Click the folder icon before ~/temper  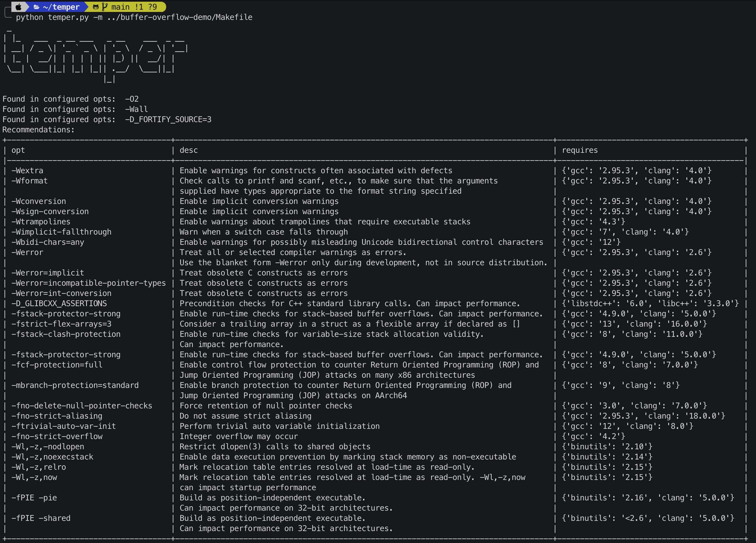point(36,7)
